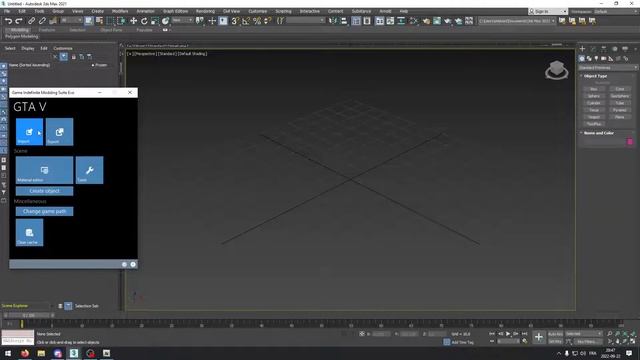
Task: Activate the Select and Link tool
Action: tap(31, 21)
